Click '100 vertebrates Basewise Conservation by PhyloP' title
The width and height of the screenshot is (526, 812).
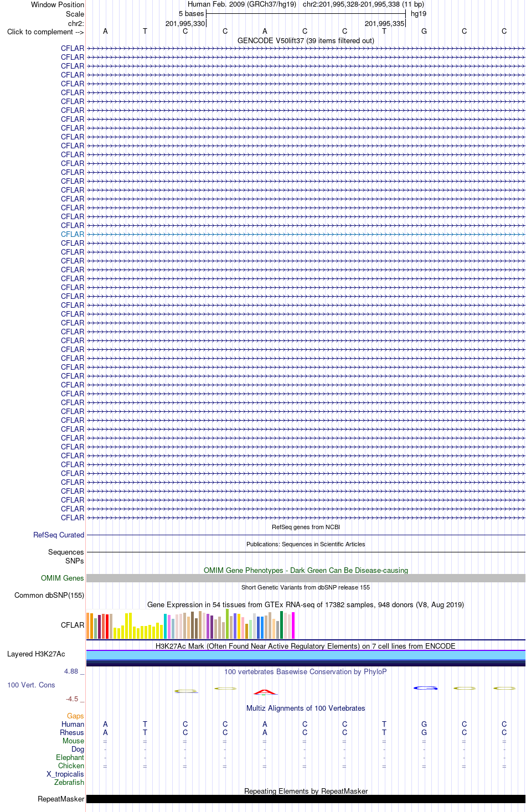pyautogui.click(x=306, y=671)
